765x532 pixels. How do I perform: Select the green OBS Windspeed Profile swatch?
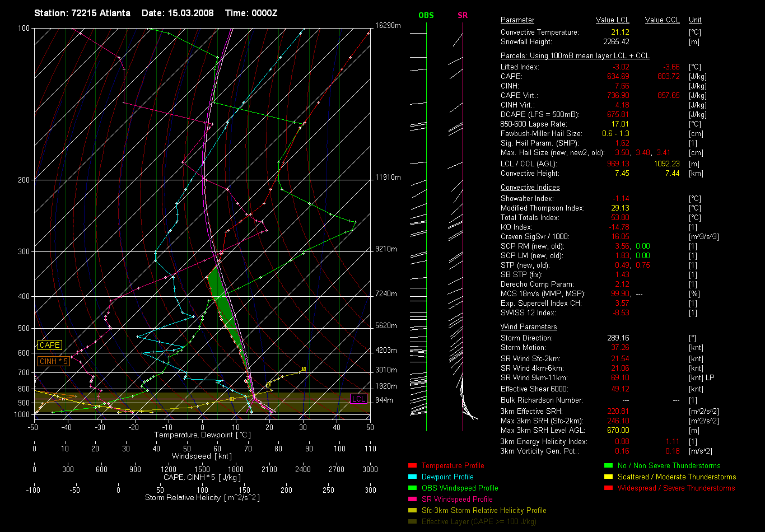(x=413, y=488)
